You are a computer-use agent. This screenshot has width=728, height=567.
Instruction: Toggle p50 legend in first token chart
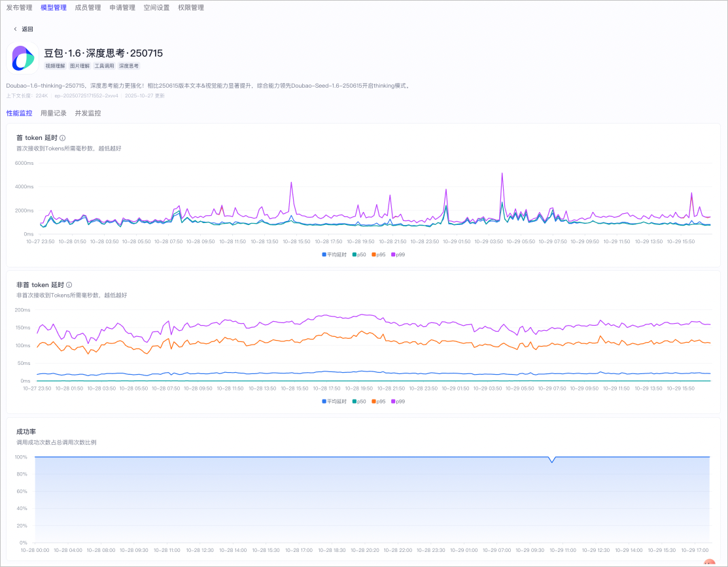[x=359, y=254]
